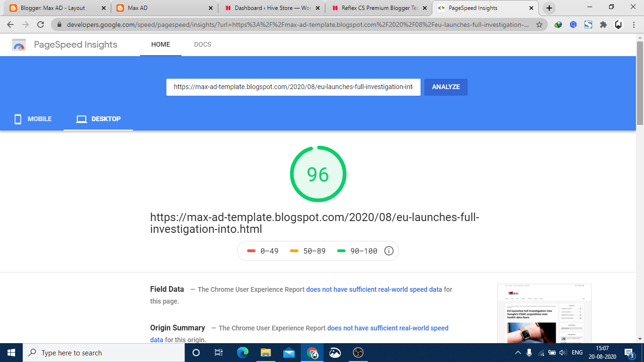Open the Chrome extensions puzzle icon
Screen dimensions: 644x362
[x=603, y=25]
